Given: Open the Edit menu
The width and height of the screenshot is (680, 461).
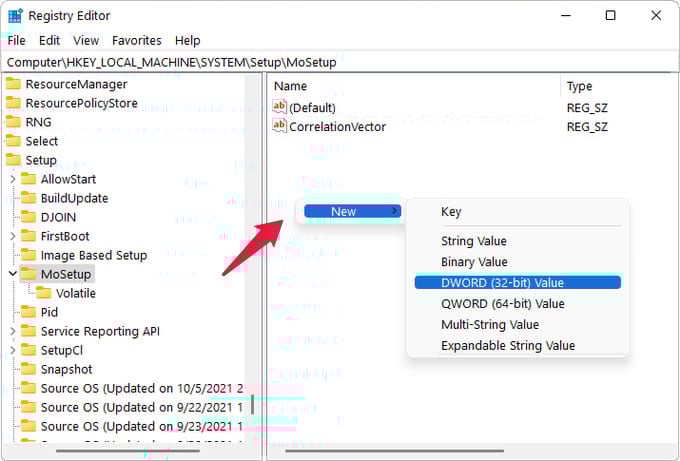Looking at the screenshot, I should pyautogui.click(x=49, y=41).
